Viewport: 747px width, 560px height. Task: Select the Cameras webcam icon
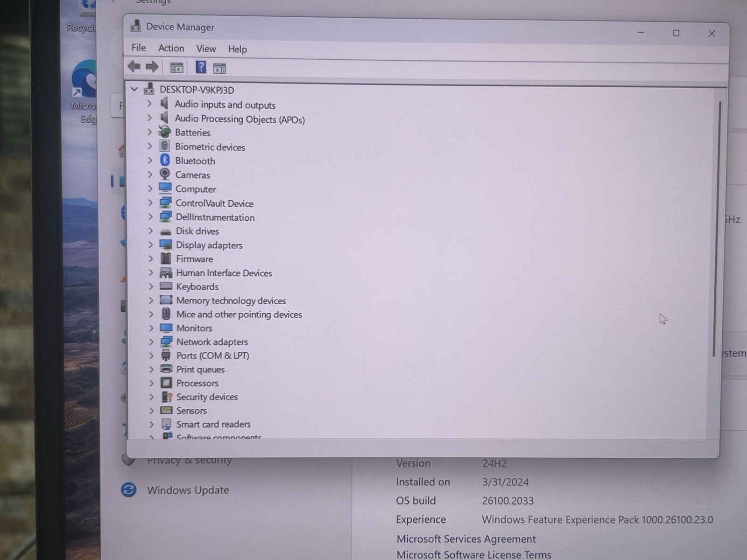pos(165,174)
